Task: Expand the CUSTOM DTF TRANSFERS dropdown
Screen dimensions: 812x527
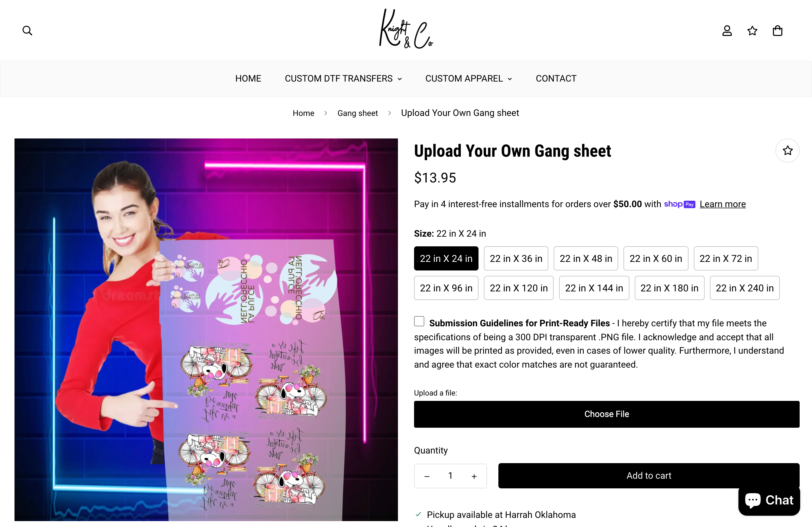Action: point(343,78)
